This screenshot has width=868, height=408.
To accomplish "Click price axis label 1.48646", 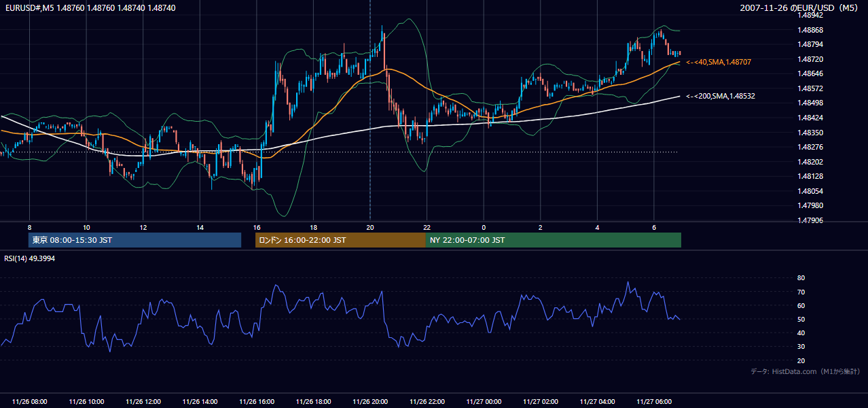I will tap(810, 73).
